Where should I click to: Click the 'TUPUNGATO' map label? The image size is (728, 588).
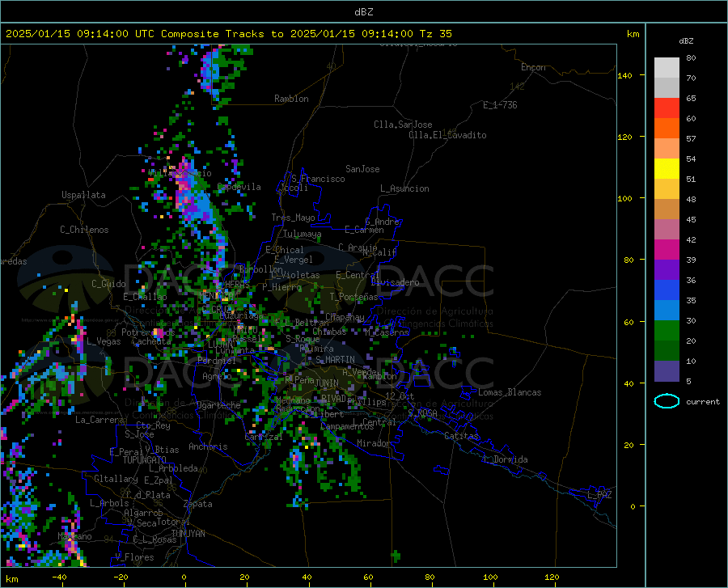[x=145, y=460]
